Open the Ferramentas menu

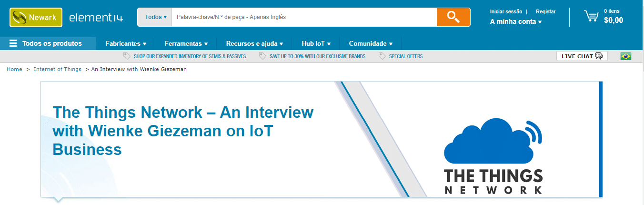(186, 43)
